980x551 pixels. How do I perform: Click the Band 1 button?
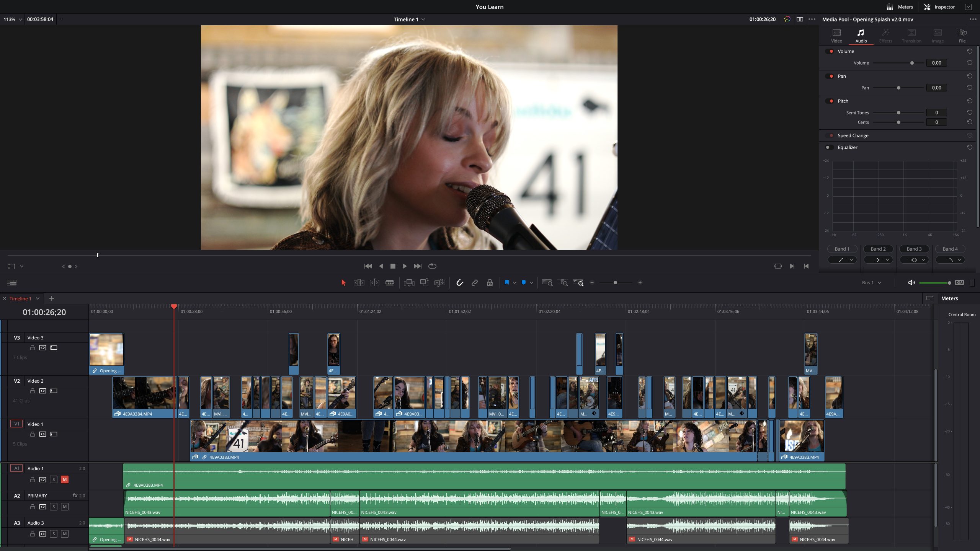coord(842,249)
